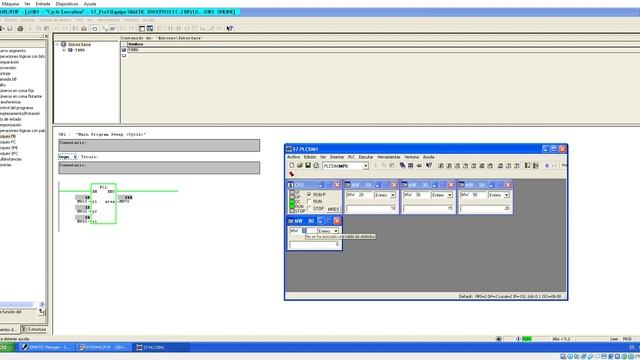Click context help arrow icon in LAD editor toolbar
The width and height of the screenshot is (640, 360).
tap(230, 28)
